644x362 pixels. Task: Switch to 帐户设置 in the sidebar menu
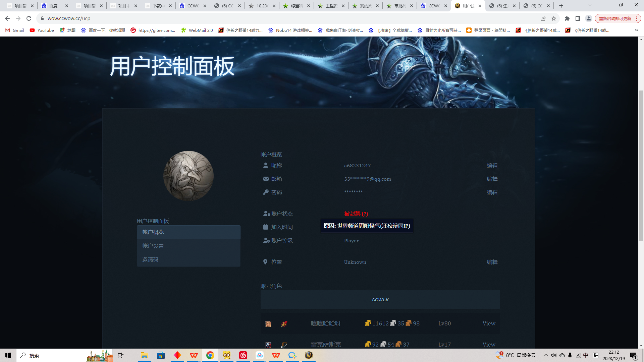click(153, 246)
